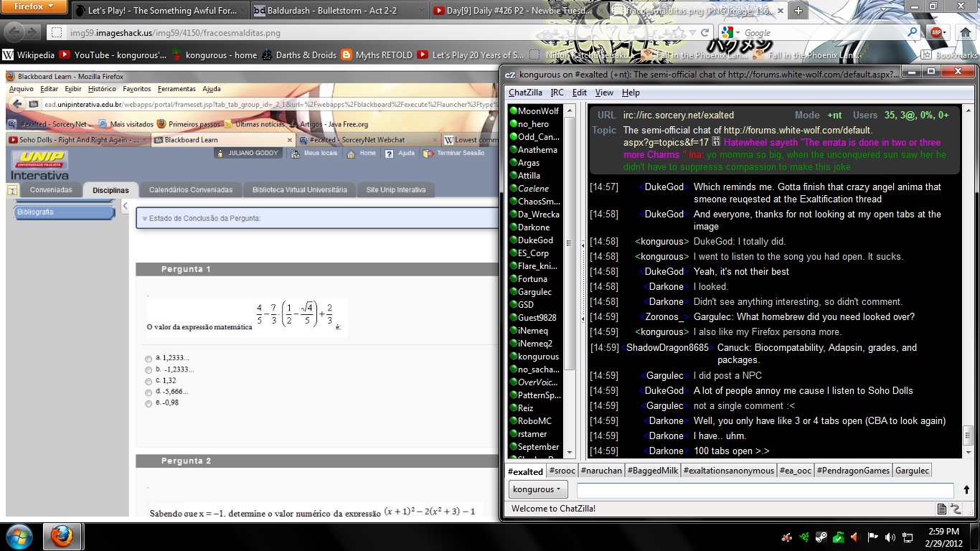Screen dimensions: 980x551
Task: Click the reload page icon in address bar
Action: 705,32
